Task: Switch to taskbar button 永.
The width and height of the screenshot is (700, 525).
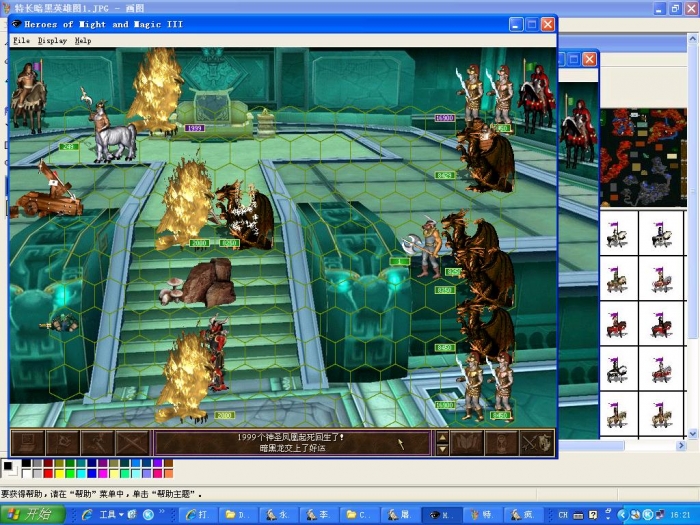Action: pos(278,515)
